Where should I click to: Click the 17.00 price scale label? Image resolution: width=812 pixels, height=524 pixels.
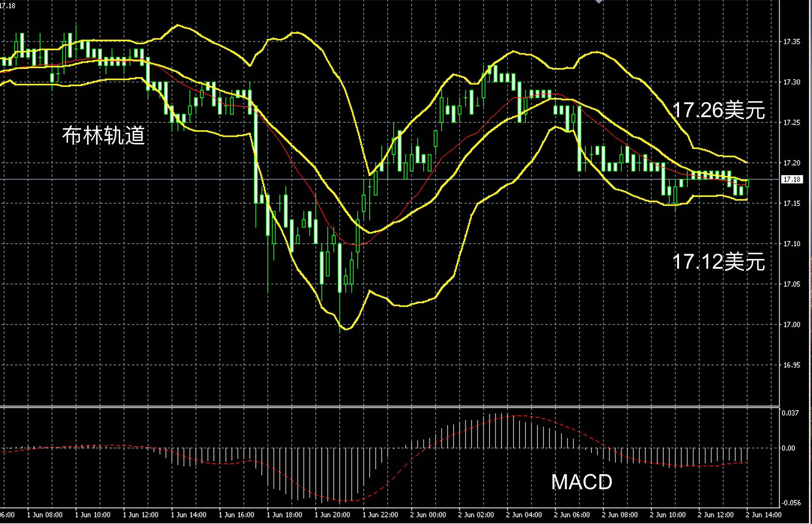[792, 325]
